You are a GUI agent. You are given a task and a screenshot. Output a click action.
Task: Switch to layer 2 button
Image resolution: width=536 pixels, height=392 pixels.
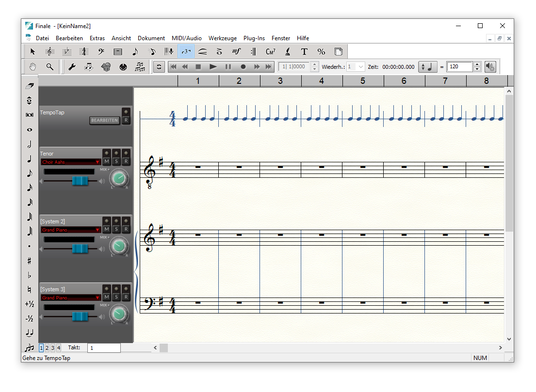47,347
